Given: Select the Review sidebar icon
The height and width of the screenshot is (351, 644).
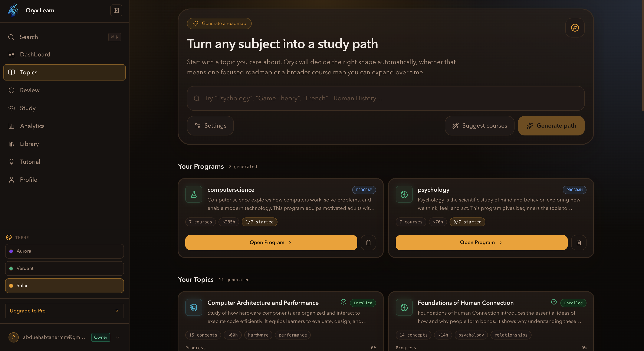Looking at the screenshot, I should pos(11,90).
